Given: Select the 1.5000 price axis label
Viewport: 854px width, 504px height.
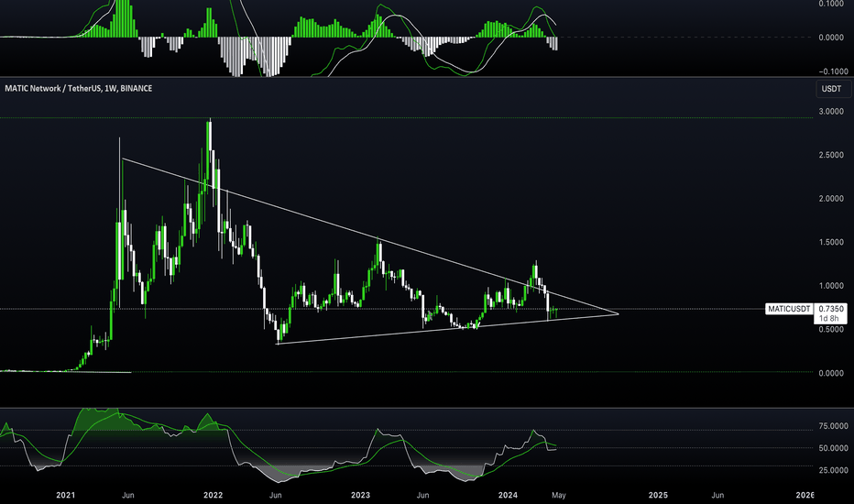Looking at the screenshot, I should click(x=831, y=242).
